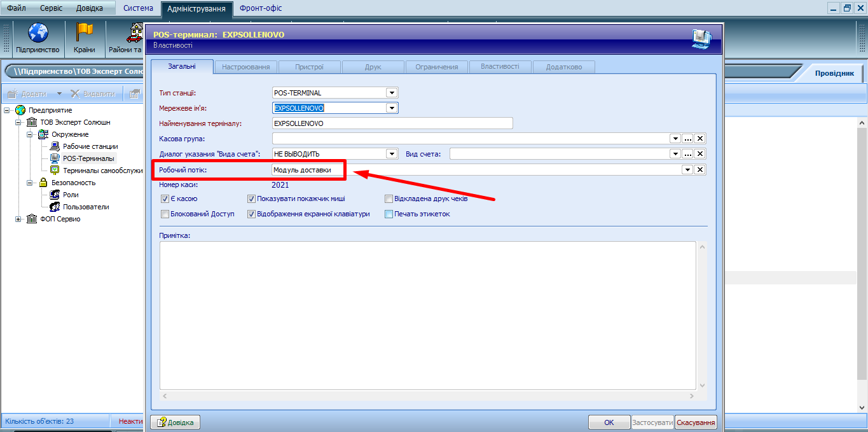868x432 pixels.
Task: Enable Блокований Доступ checkbox
Action: [x=165, y=214]
